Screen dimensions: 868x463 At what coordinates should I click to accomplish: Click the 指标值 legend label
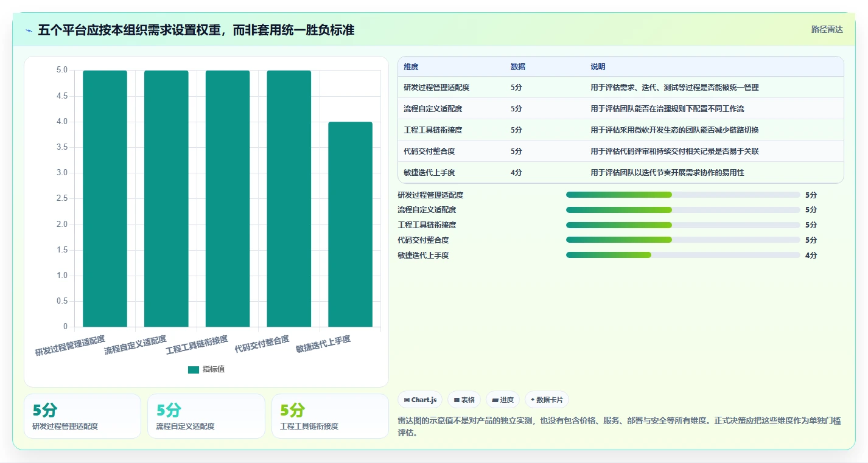point(214,369)
